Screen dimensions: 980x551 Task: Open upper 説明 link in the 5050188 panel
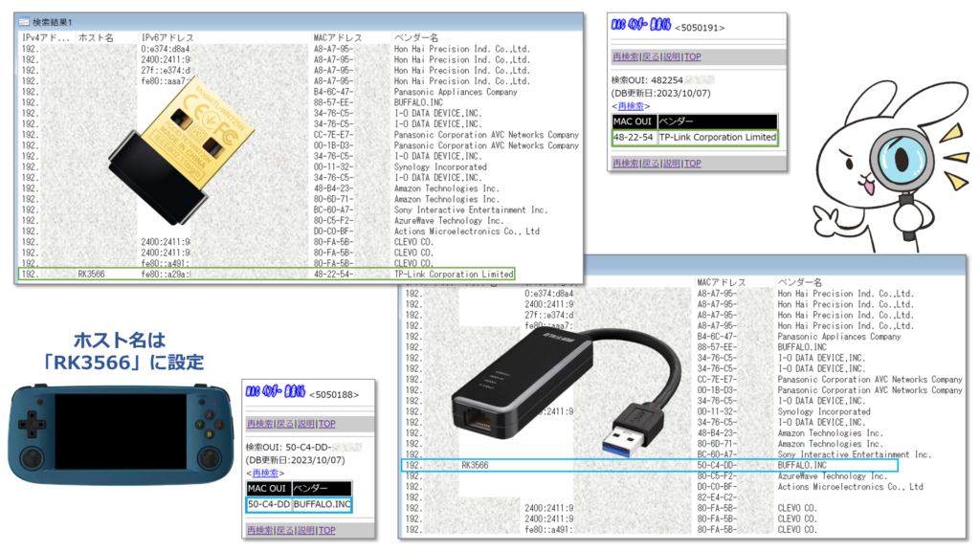pos(305,424)
